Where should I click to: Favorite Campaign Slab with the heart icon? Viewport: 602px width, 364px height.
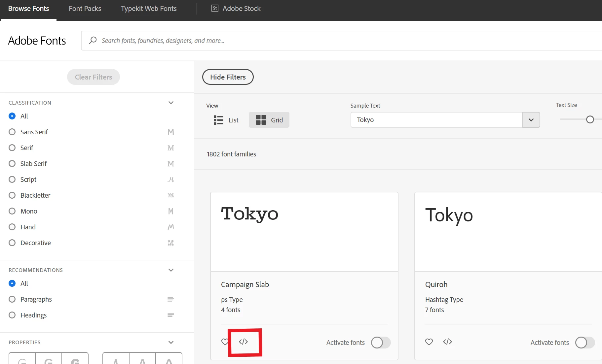225,342
